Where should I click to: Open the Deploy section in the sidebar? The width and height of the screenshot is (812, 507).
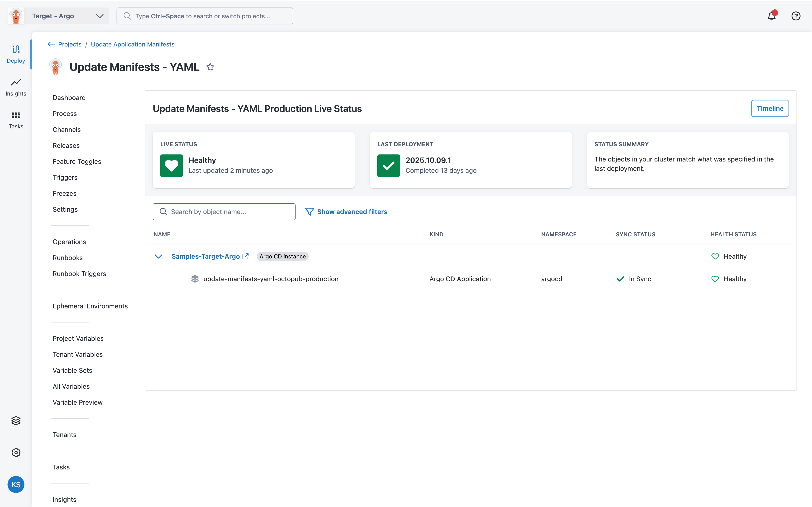pos(16,54)
